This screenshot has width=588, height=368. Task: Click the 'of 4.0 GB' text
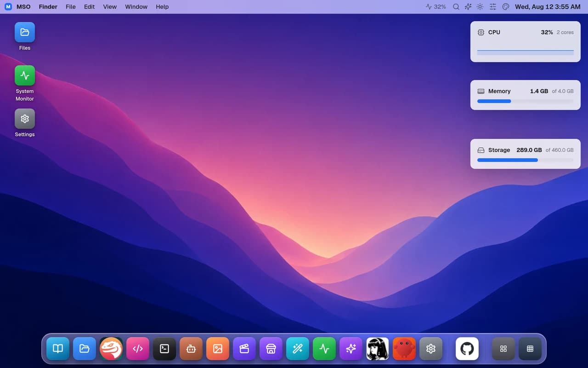coord(563,91)
